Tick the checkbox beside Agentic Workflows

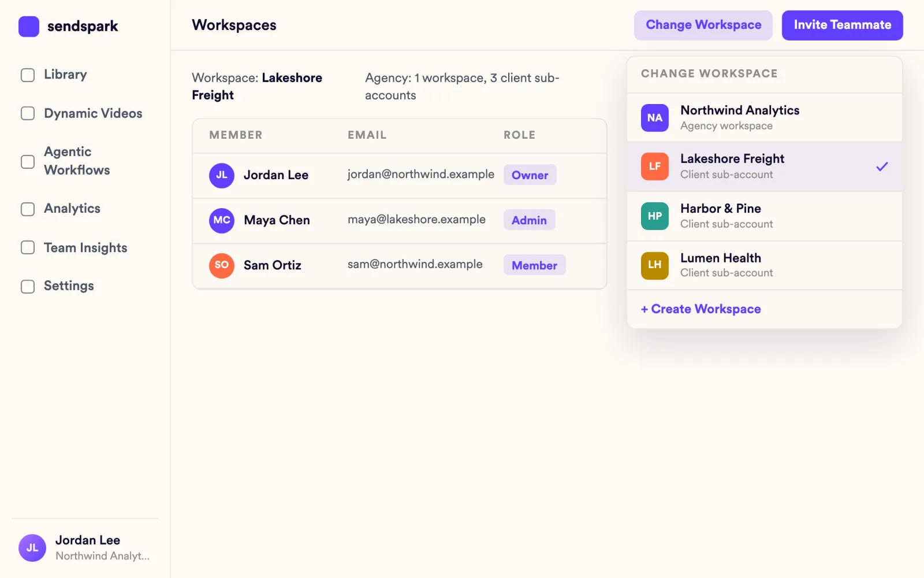coord(28,161)
